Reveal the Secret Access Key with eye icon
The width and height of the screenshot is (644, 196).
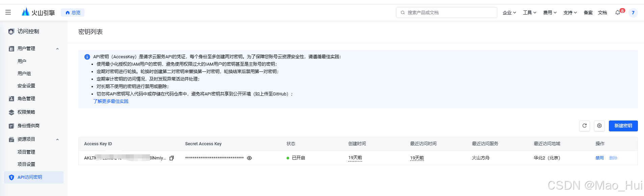pyautogui.click(x=249, y=158)
